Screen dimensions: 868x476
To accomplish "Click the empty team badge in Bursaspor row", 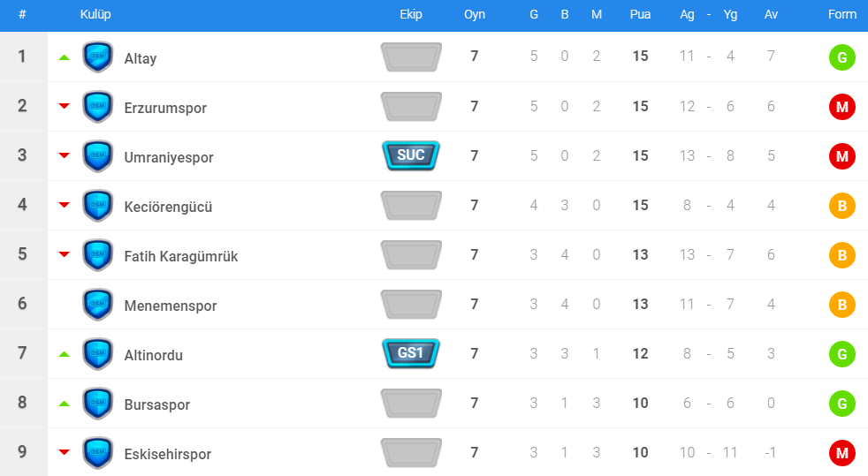I will 411,403.
